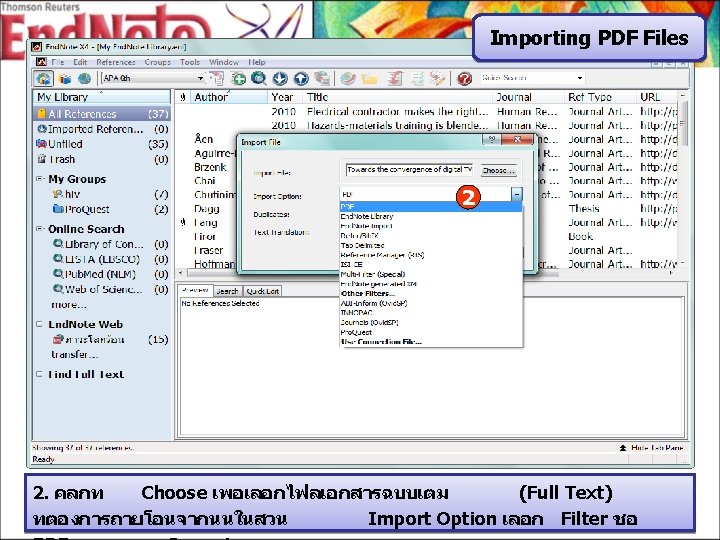This screenshot has height=540, width=720.
Task: Click Copy to Local Library toolbar icon
Action: (x=217, y=79)
